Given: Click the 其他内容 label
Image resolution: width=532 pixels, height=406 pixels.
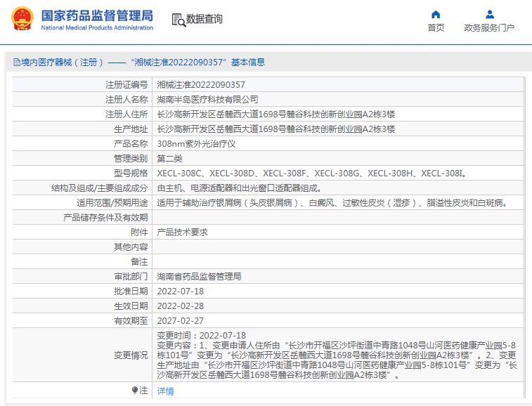Looking at the screenshot, I should pyautogui.click(x=131, y=247).
